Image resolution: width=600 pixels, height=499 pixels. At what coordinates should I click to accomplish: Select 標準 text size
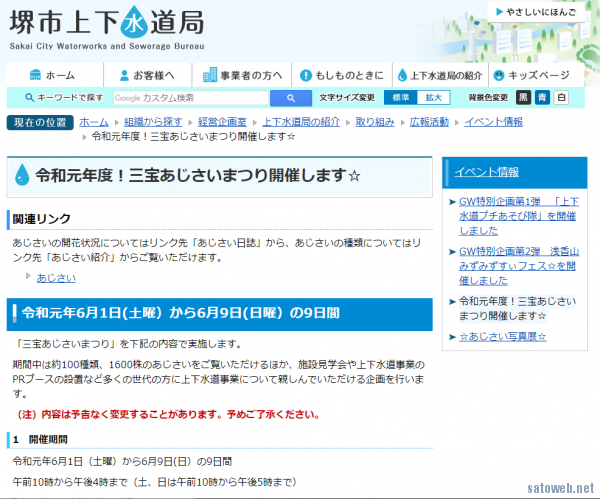tap(400, 98)
